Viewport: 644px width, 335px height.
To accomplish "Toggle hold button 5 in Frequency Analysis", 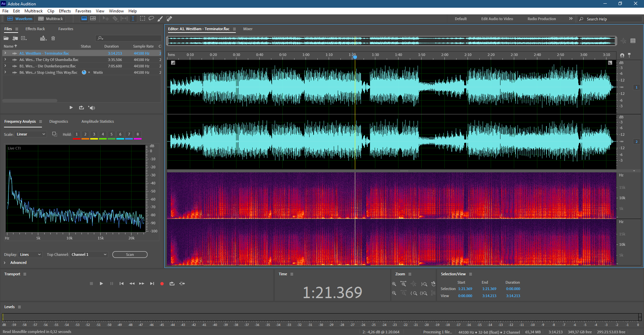I will tap(111, 134).
